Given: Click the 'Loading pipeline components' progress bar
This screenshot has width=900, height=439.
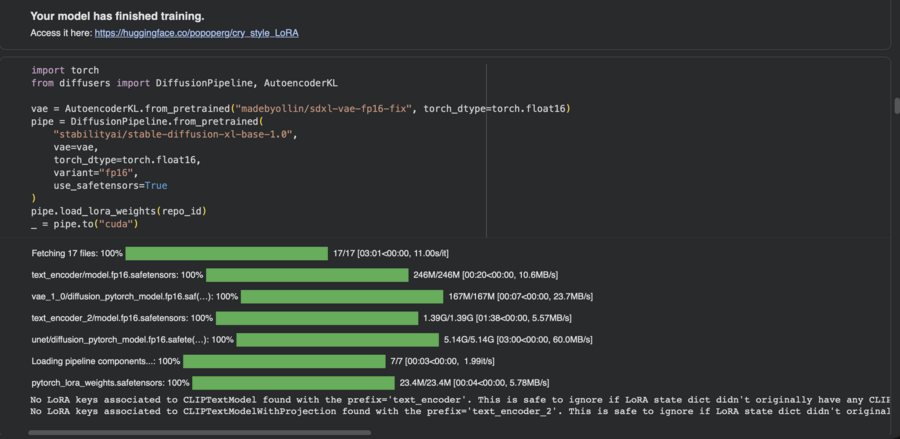Looking at the screenshot, I should pyautogui.click(x=283, y=361).
